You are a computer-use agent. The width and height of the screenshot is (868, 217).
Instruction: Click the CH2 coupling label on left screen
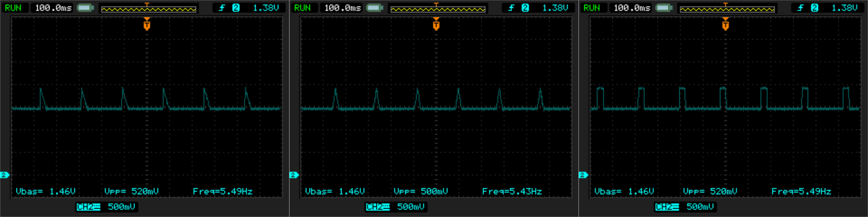[89, 207]
